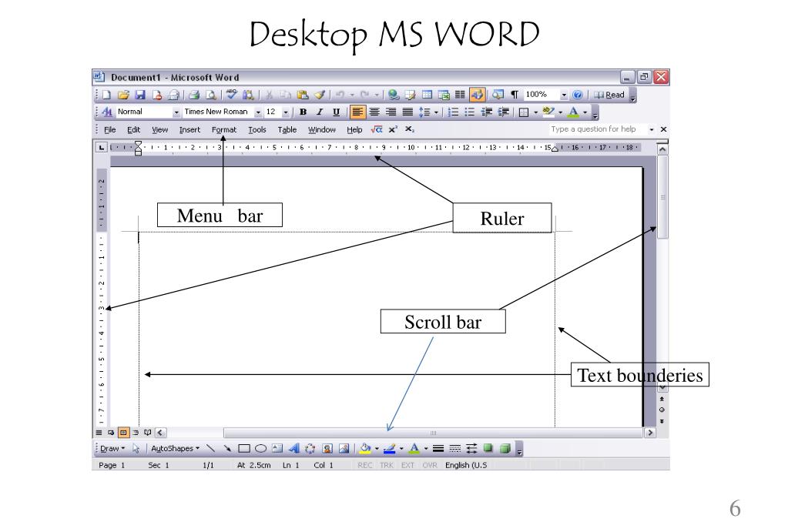The image size is (788, 532).
Task: Insert a picture from file
Action: [x=344, y=448]
